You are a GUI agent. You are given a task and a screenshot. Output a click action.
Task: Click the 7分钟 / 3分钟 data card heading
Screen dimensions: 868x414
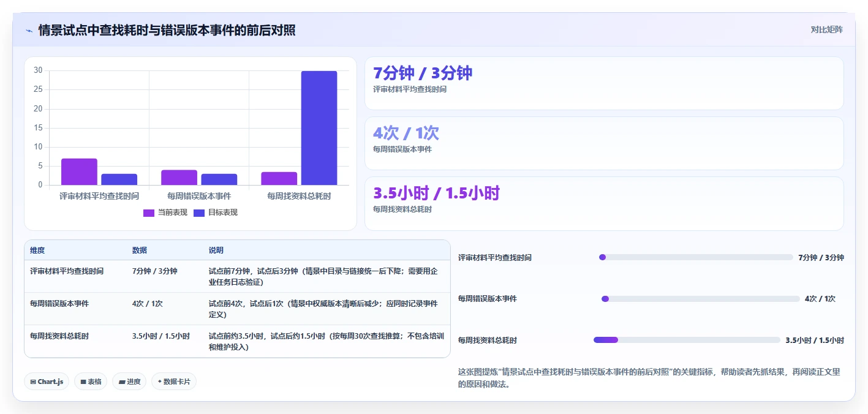click(x=423, y=73)
